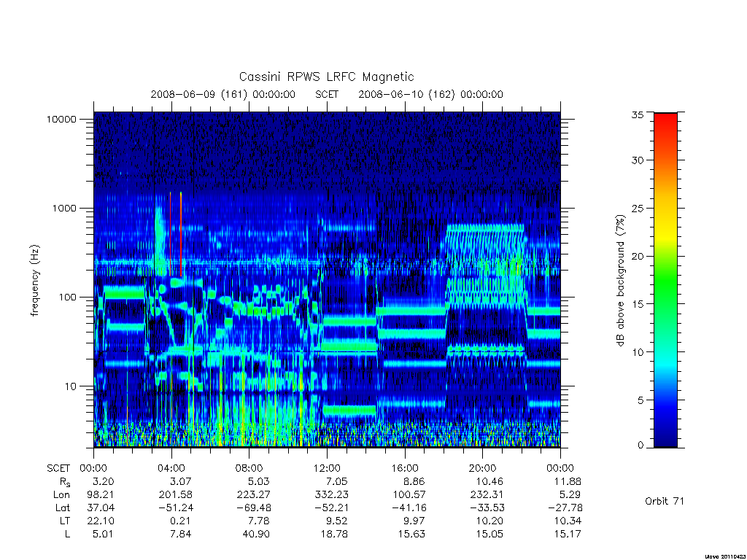
Task: Click the 16:00 SCET time label
Action: pos(404,468)
